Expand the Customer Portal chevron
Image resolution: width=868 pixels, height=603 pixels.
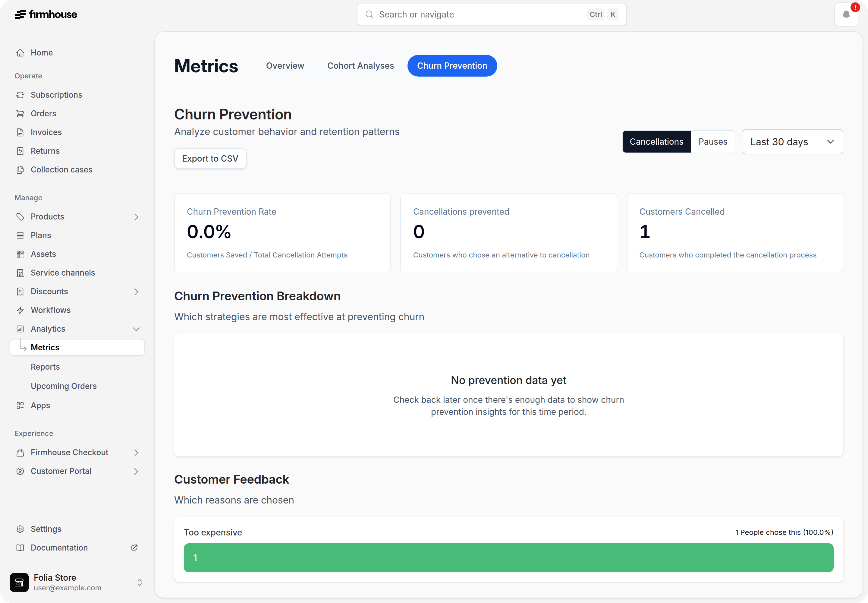click(136, 472)
